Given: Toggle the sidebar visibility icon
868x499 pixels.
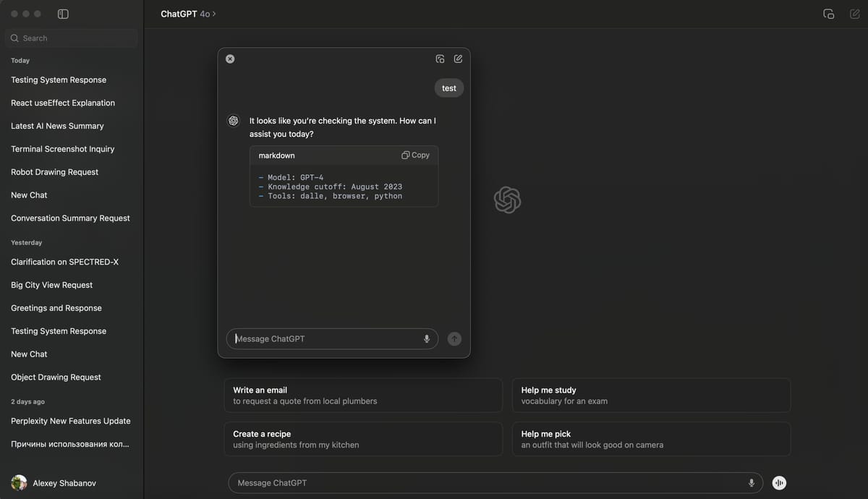Looking at the screenshot, I should click(62, 13).
